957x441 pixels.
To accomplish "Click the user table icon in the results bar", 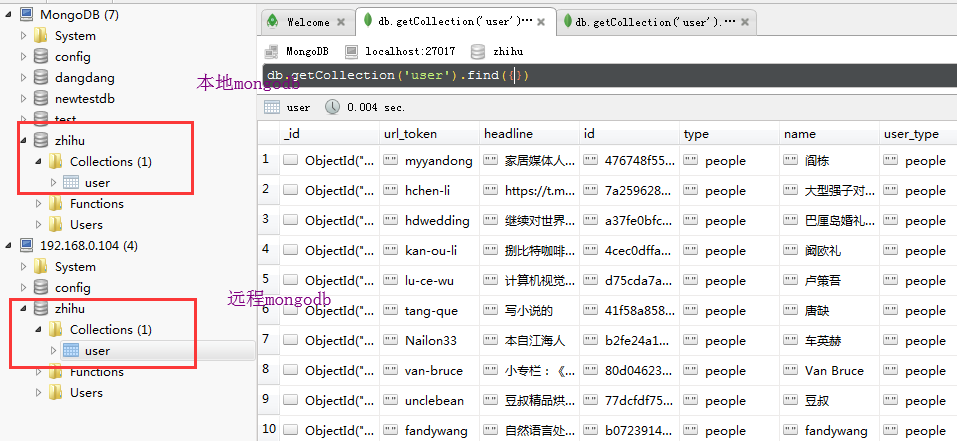I will (272, 107).
